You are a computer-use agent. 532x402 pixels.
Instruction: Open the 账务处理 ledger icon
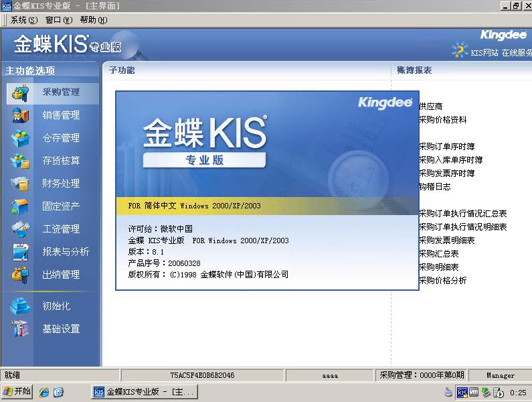[20, 184]
